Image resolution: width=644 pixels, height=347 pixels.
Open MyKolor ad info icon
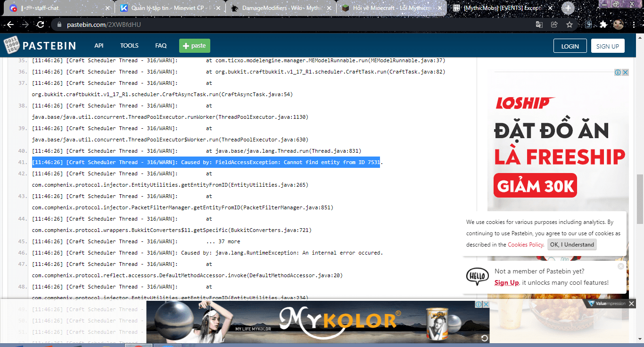[x=479, y=305]
